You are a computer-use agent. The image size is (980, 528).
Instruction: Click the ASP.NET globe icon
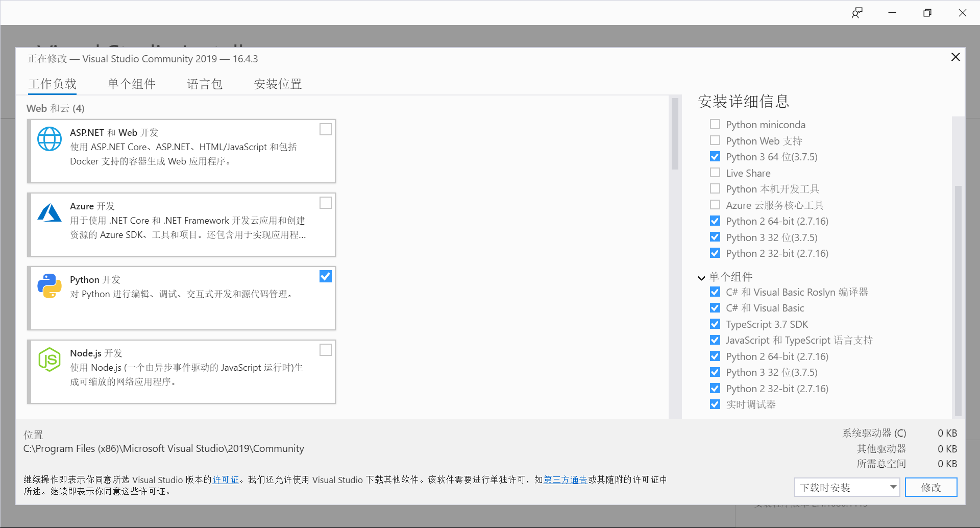(50, 139)
